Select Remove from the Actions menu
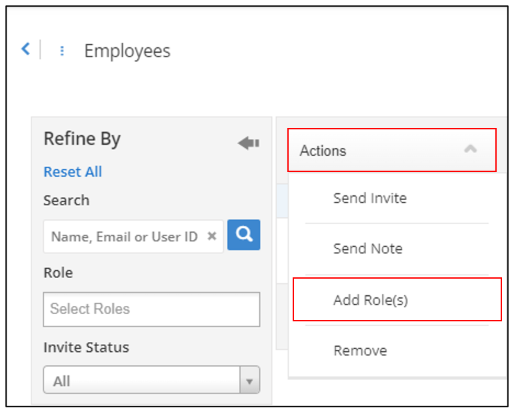 360,351
